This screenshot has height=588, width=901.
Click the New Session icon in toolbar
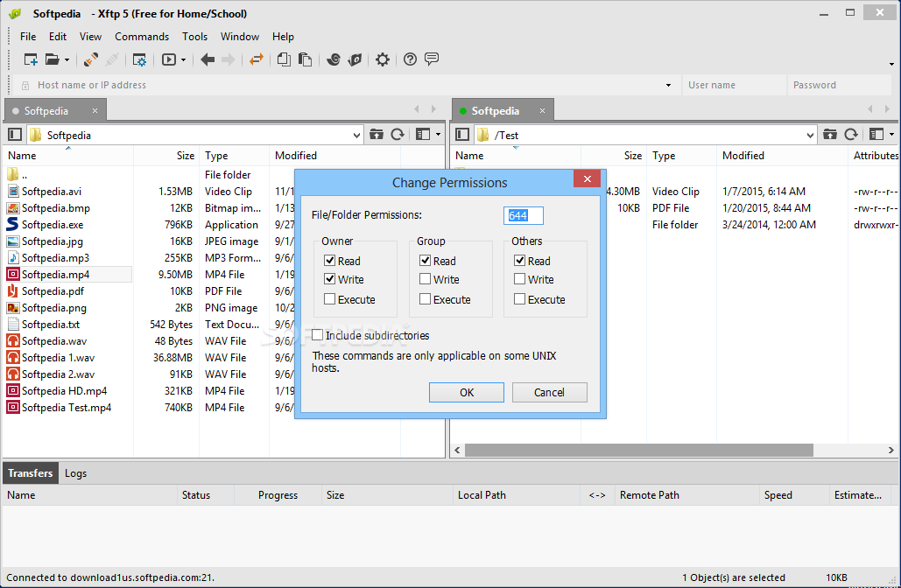[x=31, y=59]
